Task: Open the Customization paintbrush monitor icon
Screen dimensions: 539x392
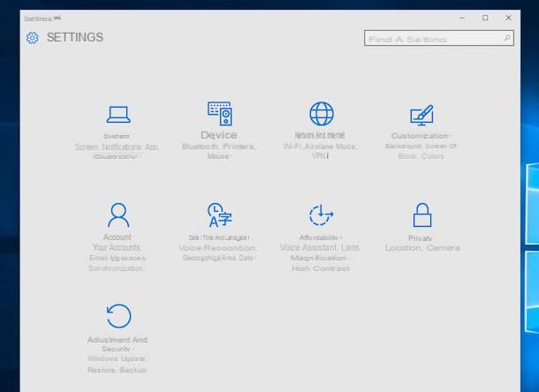Action: click(x=421, y=116)
